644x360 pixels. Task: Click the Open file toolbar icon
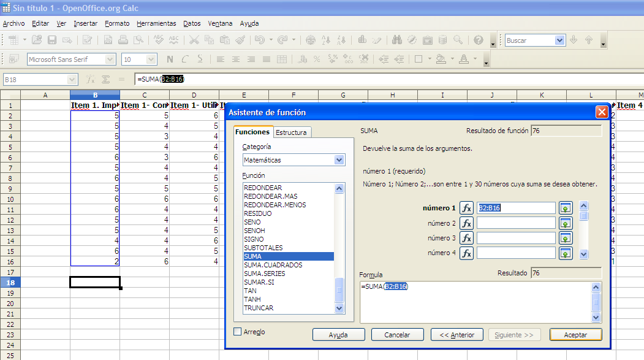(x=37, y=40)
